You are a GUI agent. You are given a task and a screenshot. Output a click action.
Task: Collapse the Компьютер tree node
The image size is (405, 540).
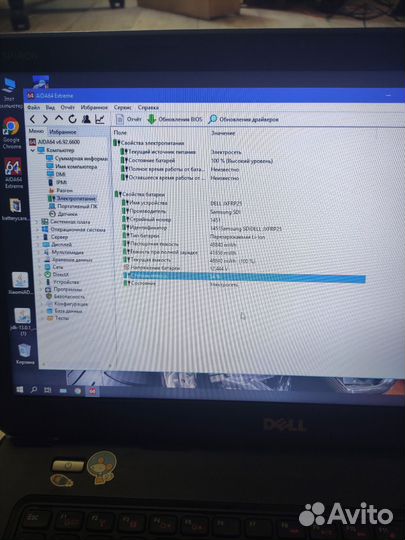click(33, 150)
